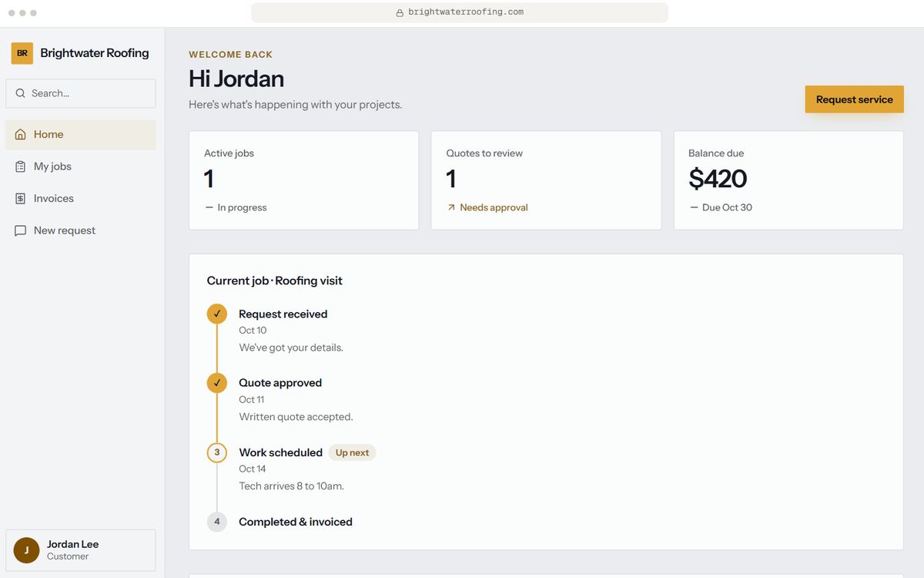Click the BR Brightwater Roofing logo badge
This screenshot has height=578, width=924.
pos(22,53)
